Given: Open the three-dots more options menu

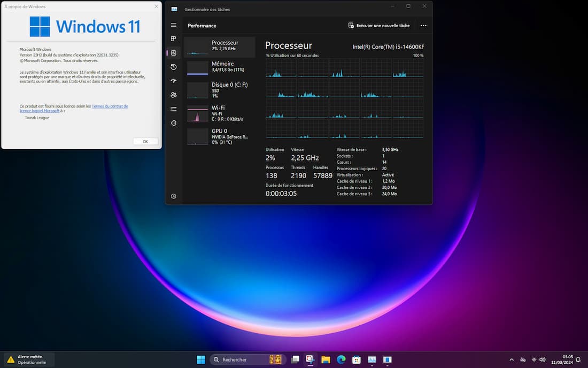Looking at the screenshot, I should [x=423, y=26].
